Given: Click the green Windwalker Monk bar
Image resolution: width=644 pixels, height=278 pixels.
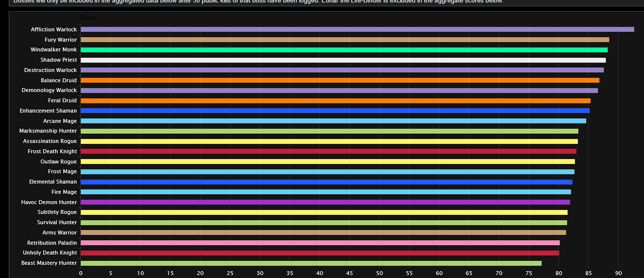Looking at the screenshot, I should coord(344,50).
